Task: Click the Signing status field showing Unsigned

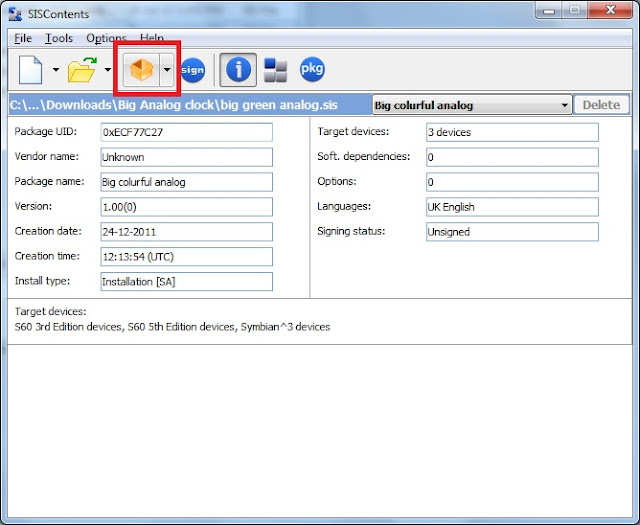Action: point(512,232)
